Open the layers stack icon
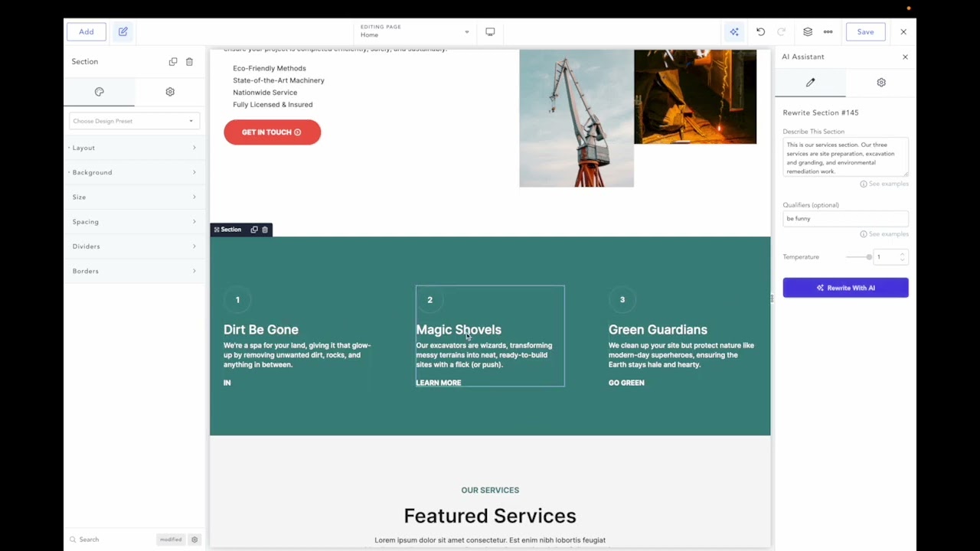This screenshot has height=551, width=980. [808, 32]
